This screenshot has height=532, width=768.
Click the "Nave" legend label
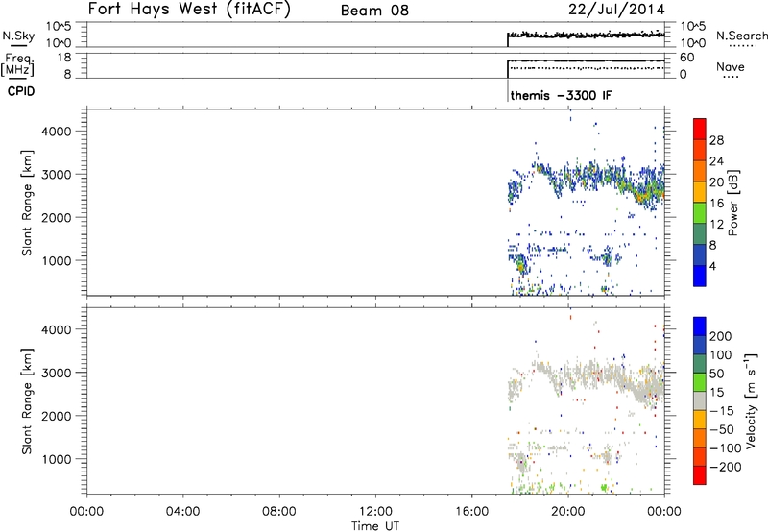tap(730, 67)
